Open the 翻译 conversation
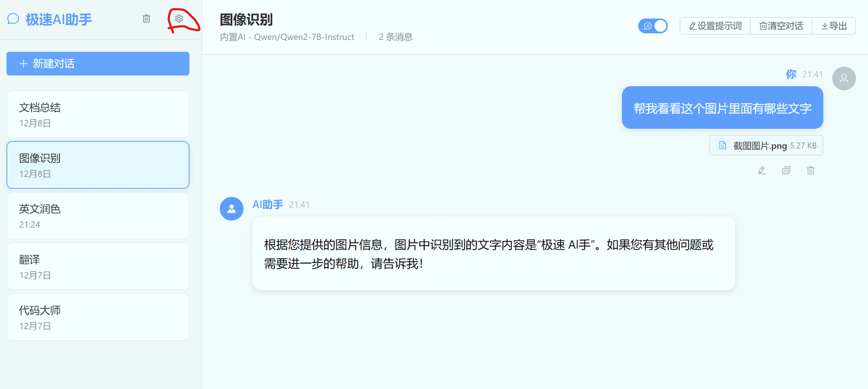This screenshot has height=389, width=868. (x=97, y=266)
